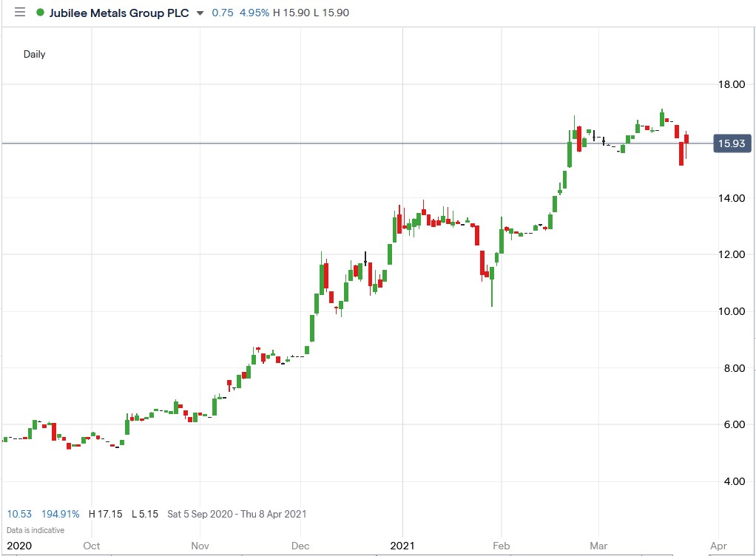Viewport: 756px width, 556px height.
Task: Select the high value H 15.90
Action: [292, 13]
